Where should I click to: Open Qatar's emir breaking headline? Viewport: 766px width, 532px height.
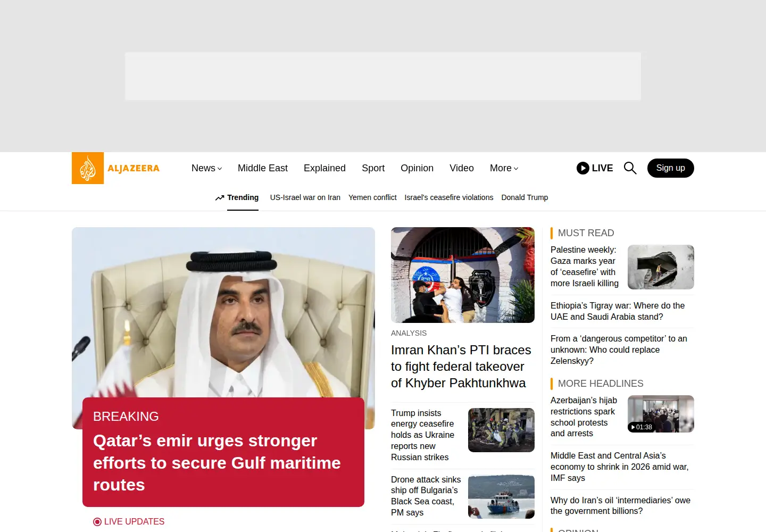pyautogui.click(x=217, y=463)
